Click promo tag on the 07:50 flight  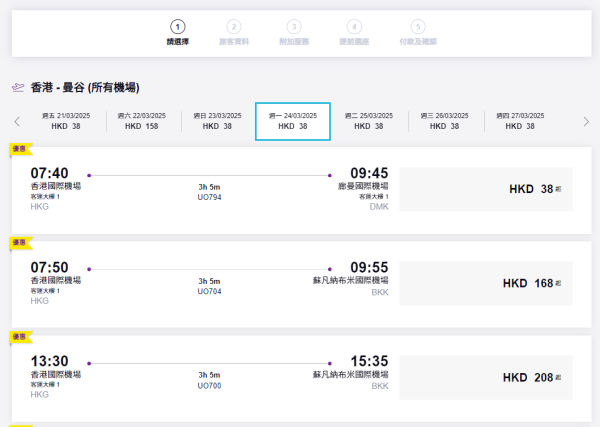point(21,243)
